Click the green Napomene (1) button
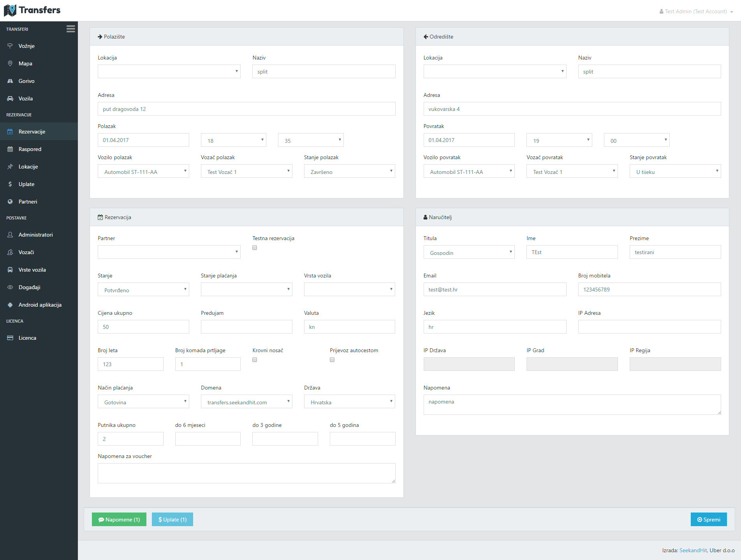The width and height of the screenshot is (741, 560). pos(119,519)
